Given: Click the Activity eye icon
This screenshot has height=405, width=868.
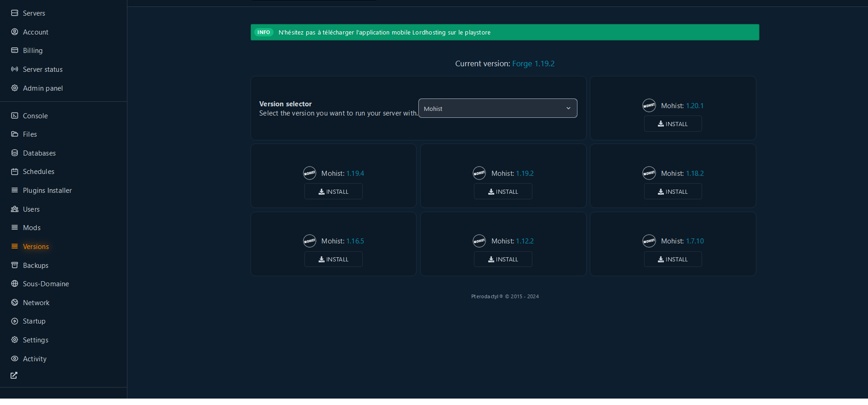Looking at the screenshot, I should tap(15, 359).
